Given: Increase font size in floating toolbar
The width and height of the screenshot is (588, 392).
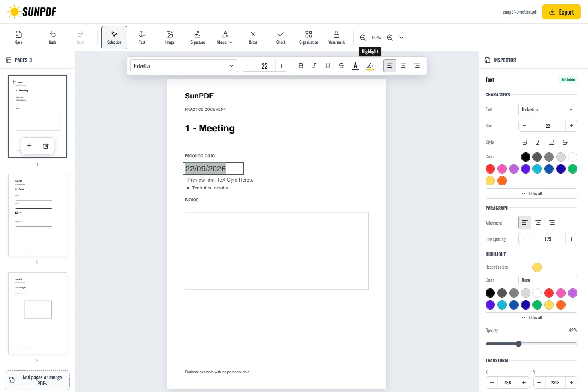Looking at the screenshot, I should (x=281, y=66).
